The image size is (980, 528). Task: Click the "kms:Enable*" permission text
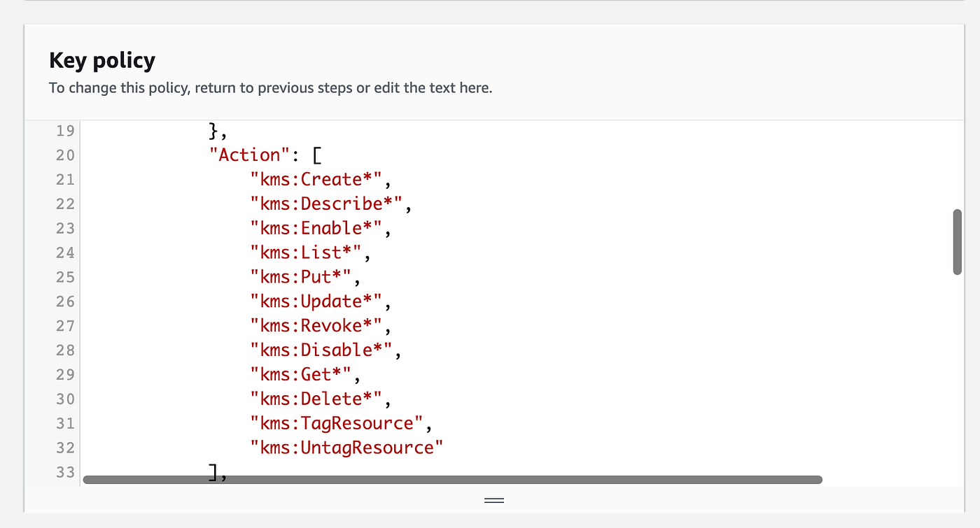318,228
